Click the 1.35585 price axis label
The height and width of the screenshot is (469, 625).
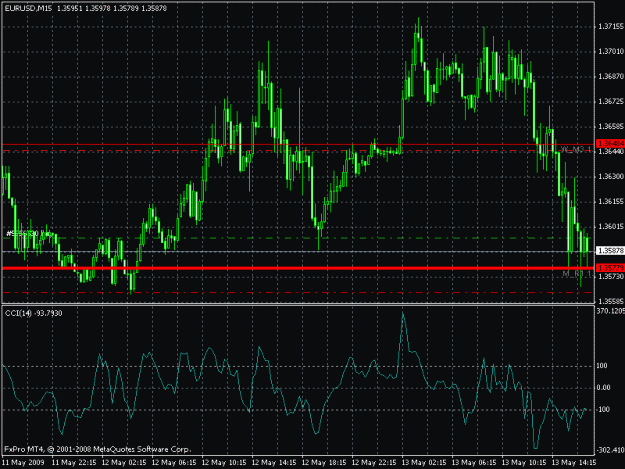(611, 301)
